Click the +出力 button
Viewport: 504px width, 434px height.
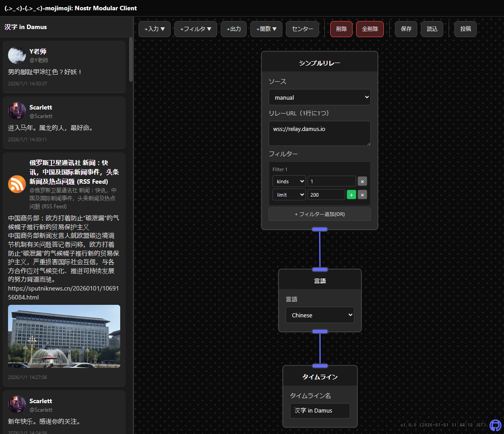[x=234, y=29]
